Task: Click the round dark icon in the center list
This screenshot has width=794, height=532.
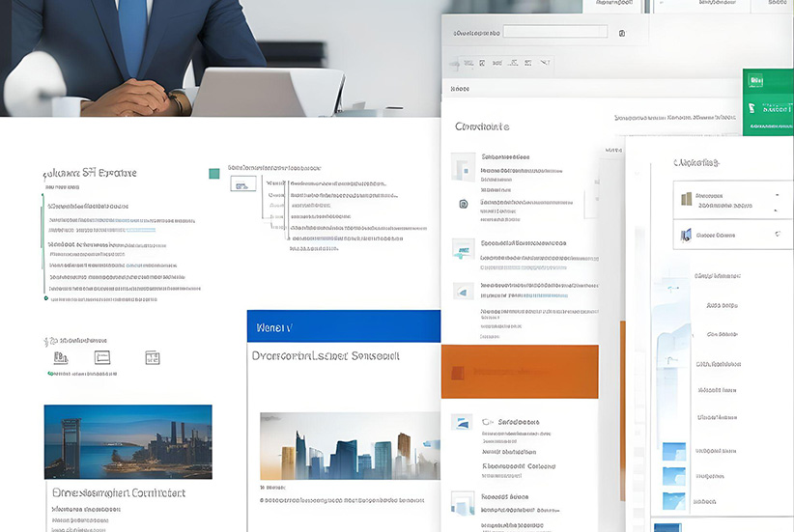Action: [464, 204]
